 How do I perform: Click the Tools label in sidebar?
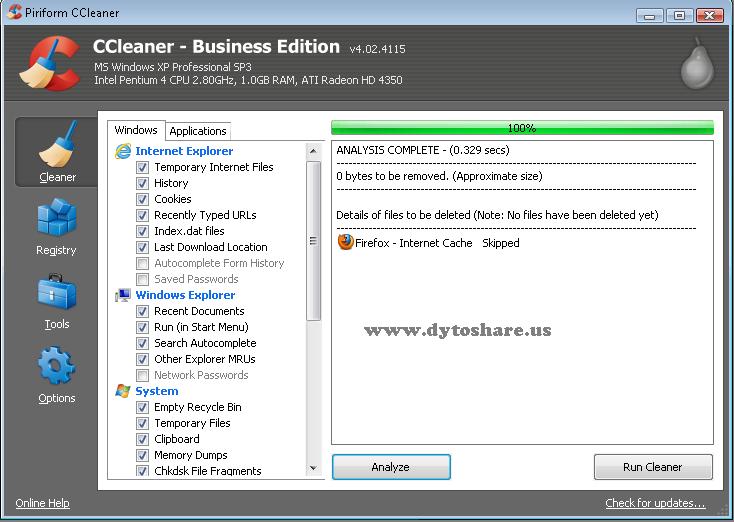coord(57,324)
